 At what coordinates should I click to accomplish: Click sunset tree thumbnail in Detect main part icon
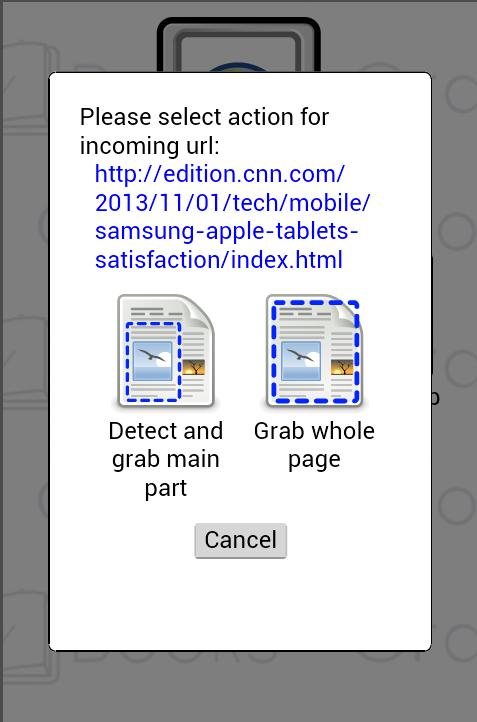[193, 367]
